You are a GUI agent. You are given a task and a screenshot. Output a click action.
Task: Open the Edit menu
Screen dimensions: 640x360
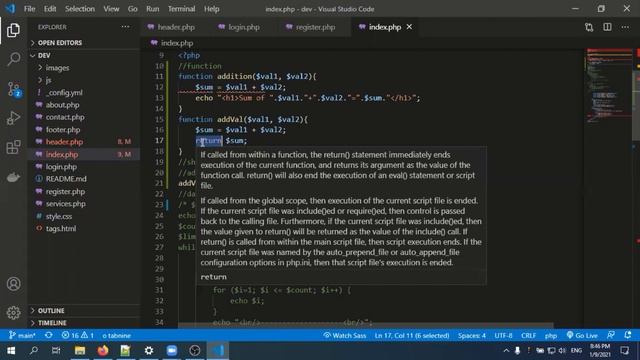(x=50, y=9)
